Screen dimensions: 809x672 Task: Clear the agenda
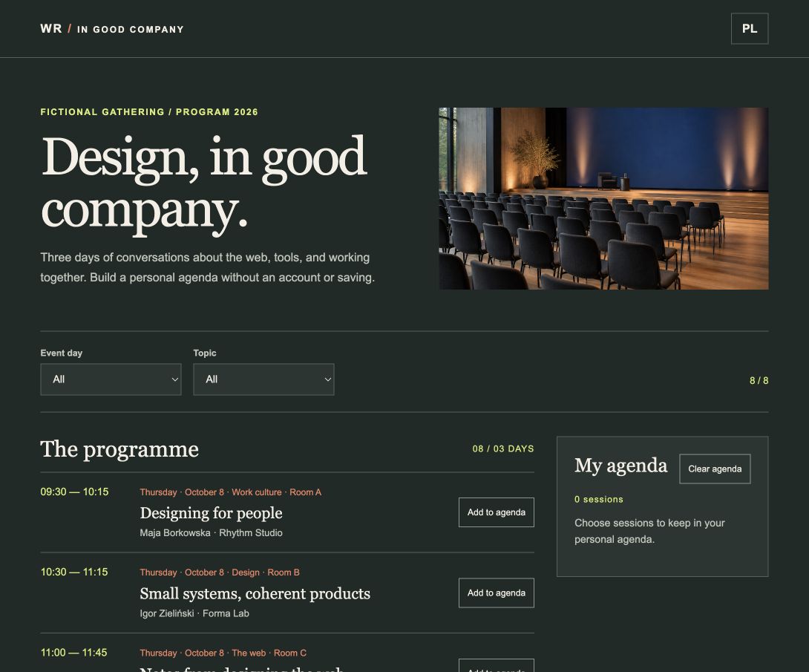point(715,469)
